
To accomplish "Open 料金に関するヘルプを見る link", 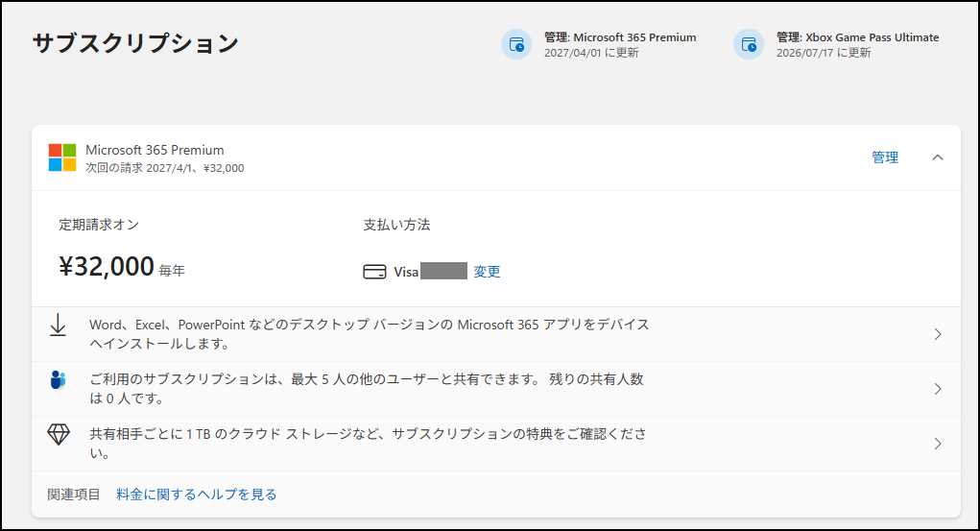I will (x=196, y=495).
